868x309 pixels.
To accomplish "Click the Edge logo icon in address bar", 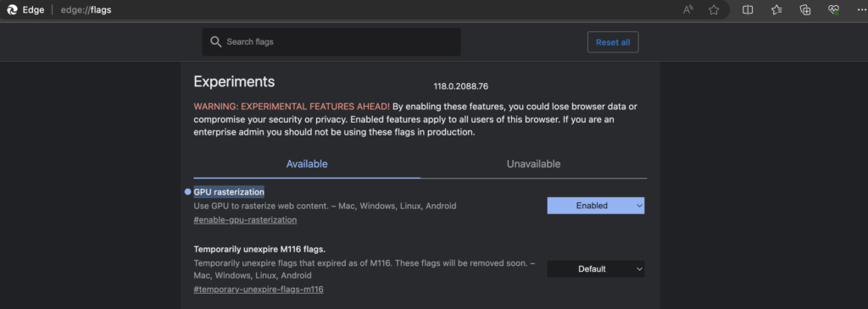I will tap(12, 10).
